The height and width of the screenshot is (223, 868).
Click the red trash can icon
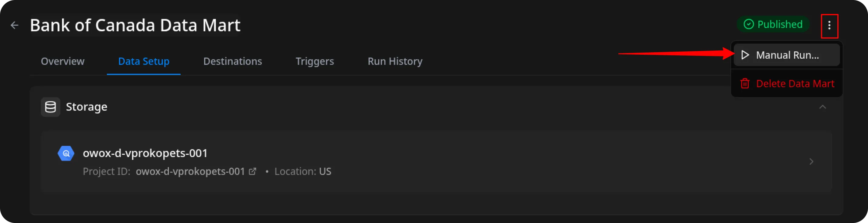click(745, 84)
